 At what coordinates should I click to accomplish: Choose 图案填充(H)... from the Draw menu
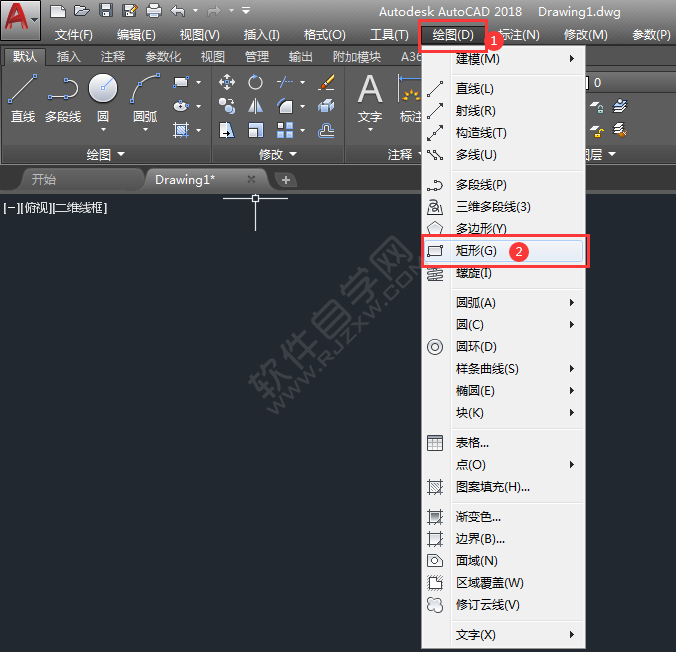(x=503, y=487)
